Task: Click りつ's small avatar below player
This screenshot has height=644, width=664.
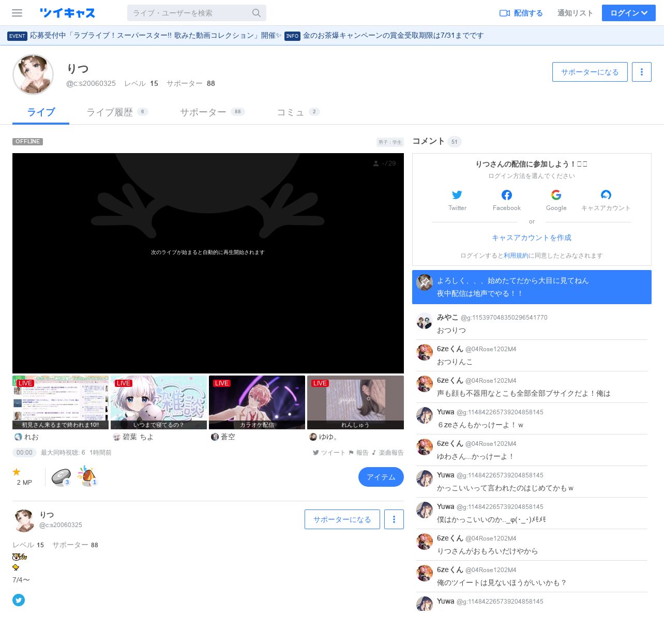Action: (x=24, y=520)
